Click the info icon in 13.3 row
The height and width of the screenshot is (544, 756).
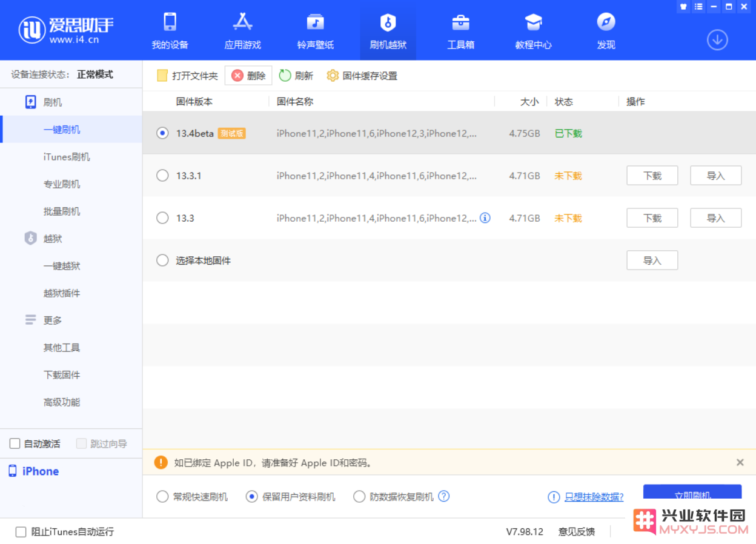click(x=485, y=217)
